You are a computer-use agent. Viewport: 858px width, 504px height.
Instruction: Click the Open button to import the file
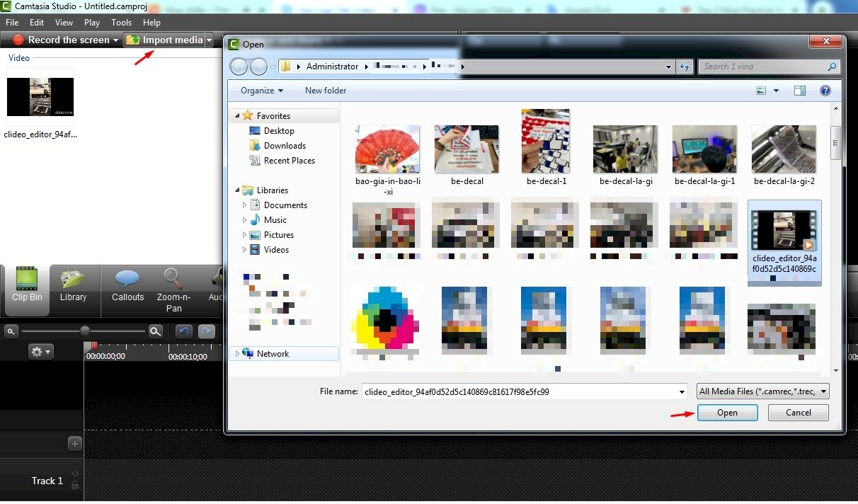(x=728, y=412)
